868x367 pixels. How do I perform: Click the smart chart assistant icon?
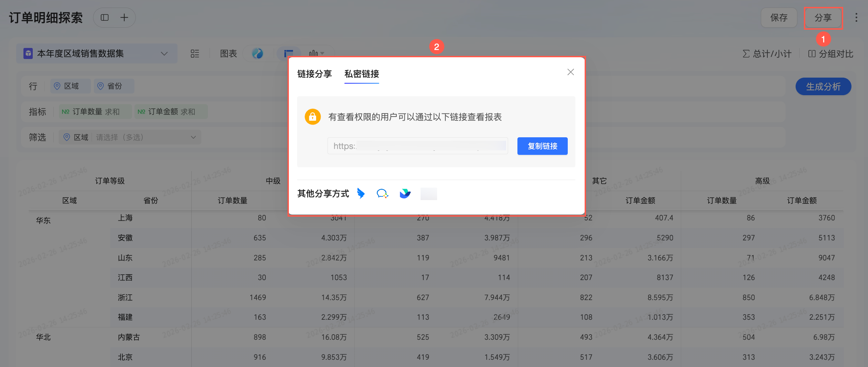(258, 53)
